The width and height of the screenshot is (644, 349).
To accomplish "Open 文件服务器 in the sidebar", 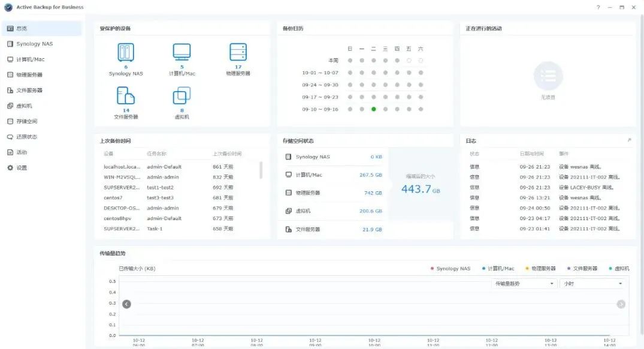I will 43,91.
